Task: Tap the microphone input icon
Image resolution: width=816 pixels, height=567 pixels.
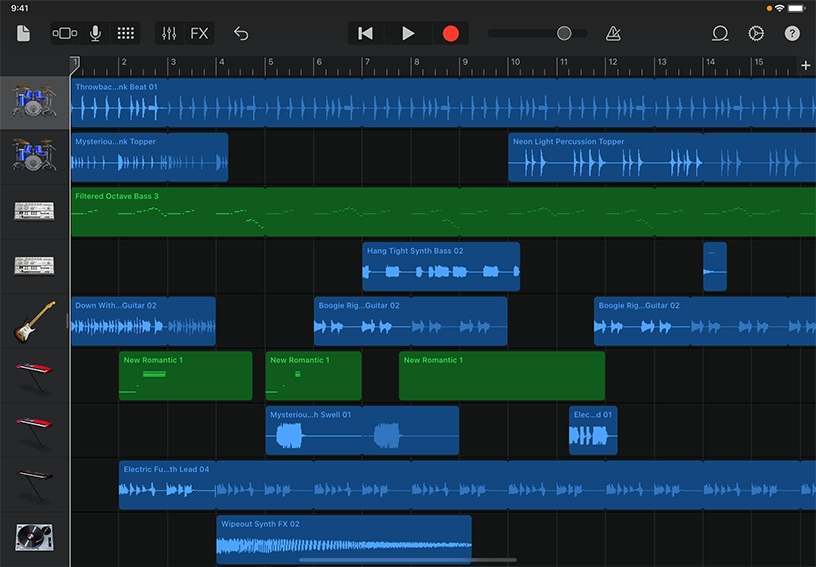Action: pos(96,33)
